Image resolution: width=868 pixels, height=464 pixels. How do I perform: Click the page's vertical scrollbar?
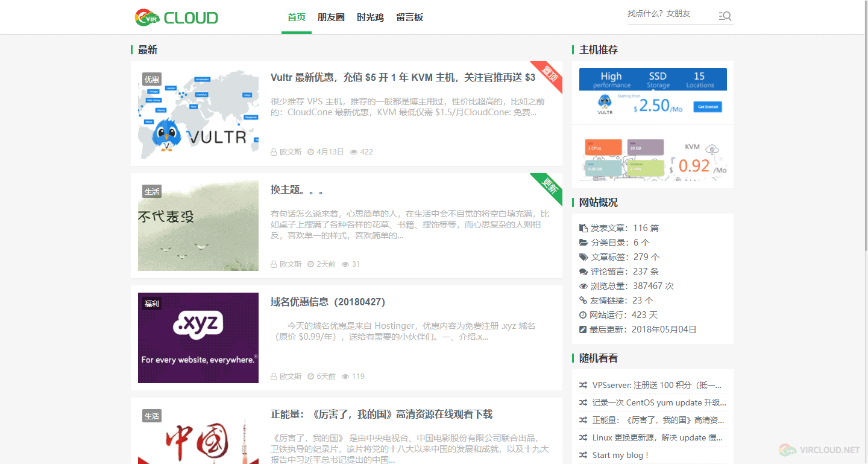(864, 121)
